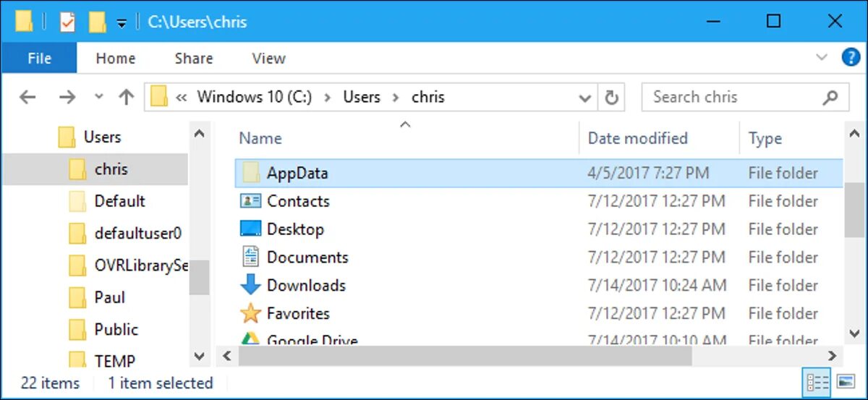This screenshot has width=868, height=400.
Task: Open the File menu
Action: 39,59
